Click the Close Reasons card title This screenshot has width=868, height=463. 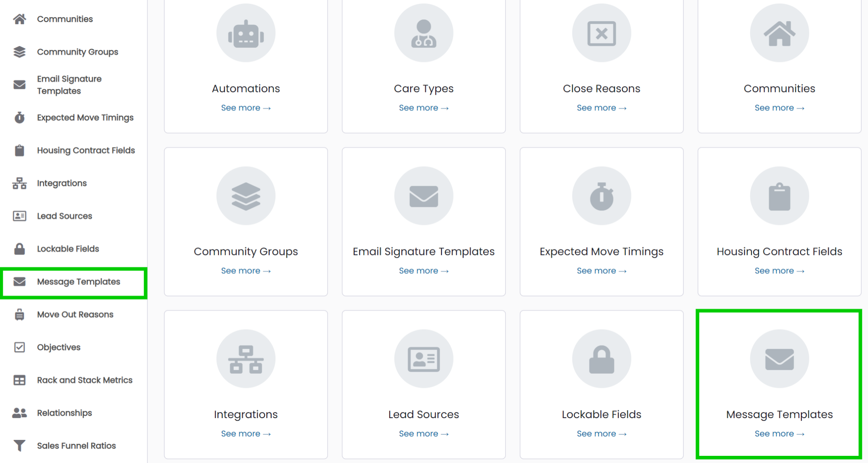pyautogui.click(x=602, y=89)
